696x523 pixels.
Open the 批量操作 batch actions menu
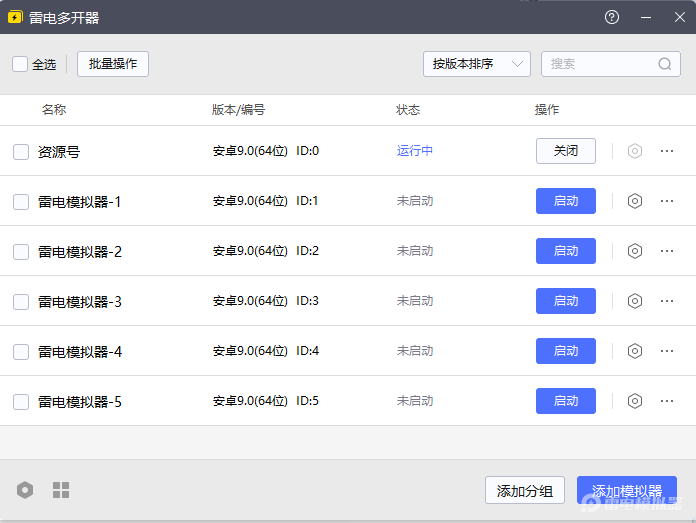[x=113, y=64]
